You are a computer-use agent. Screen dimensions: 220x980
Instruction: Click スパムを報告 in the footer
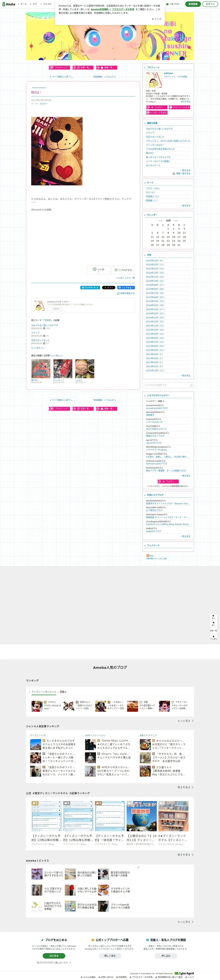pyautogui.click(x=88, y=977)
